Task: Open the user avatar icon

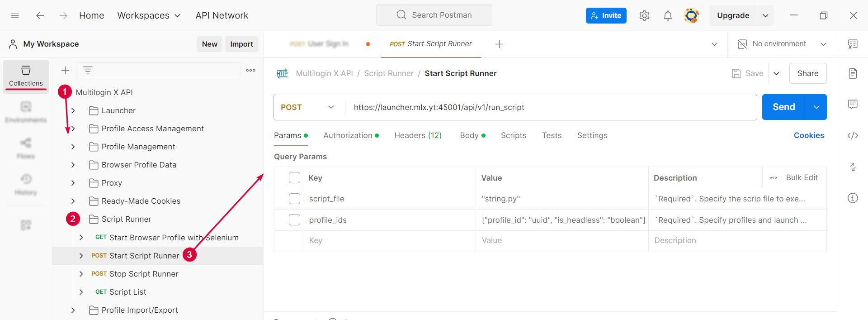Action: click(691, 15)
